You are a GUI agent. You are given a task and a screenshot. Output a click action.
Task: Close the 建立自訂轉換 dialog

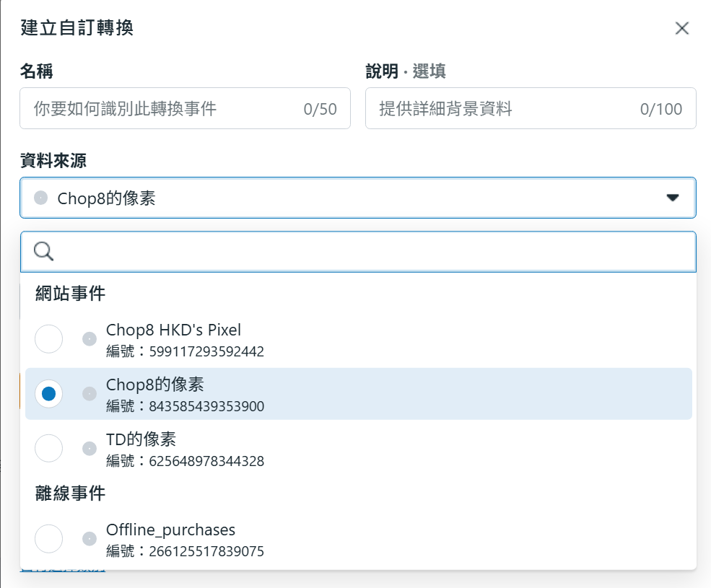tap(681, 28)
